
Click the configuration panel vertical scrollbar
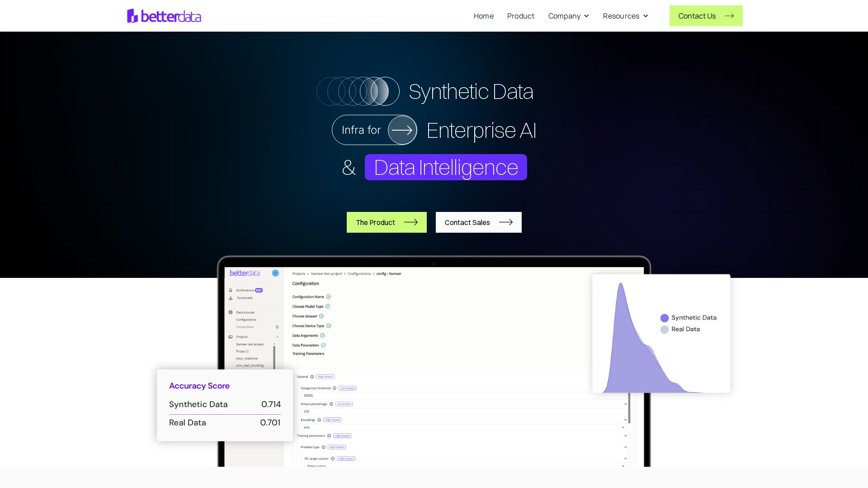[x=629, y=408]
